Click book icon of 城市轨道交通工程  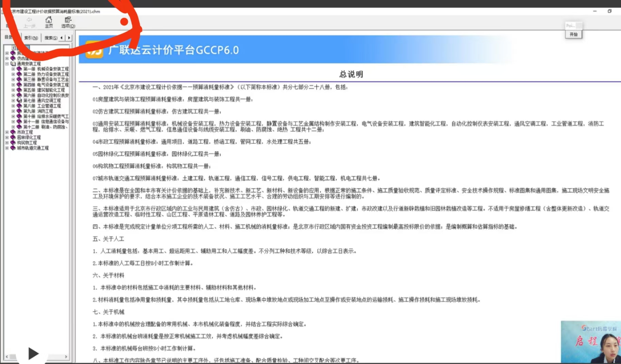[x=13, y=148]
